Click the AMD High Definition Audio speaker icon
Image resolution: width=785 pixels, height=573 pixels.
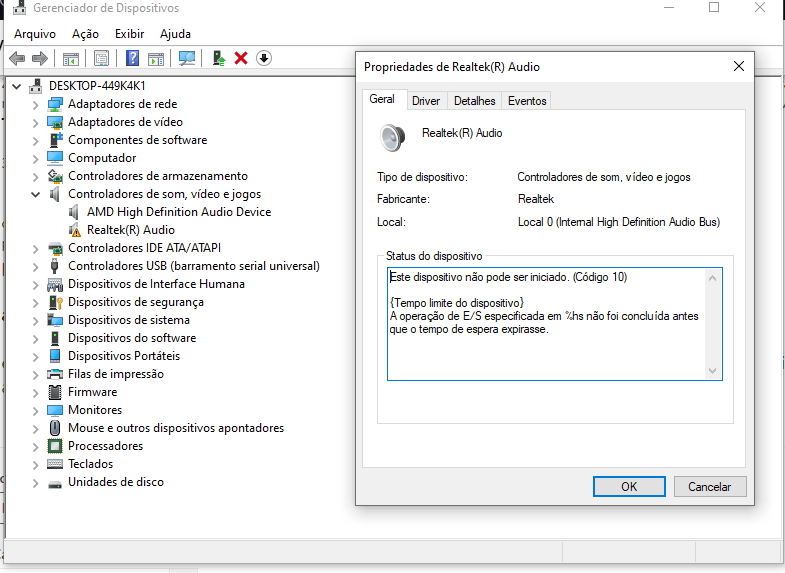(x=74, y=212)
